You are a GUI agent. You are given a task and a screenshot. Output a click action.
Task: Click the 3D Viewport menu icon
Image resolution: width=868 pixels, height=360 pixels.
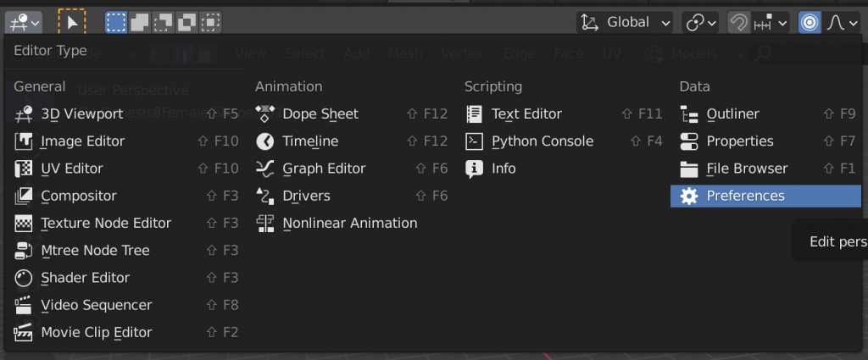tap(23, 114)
